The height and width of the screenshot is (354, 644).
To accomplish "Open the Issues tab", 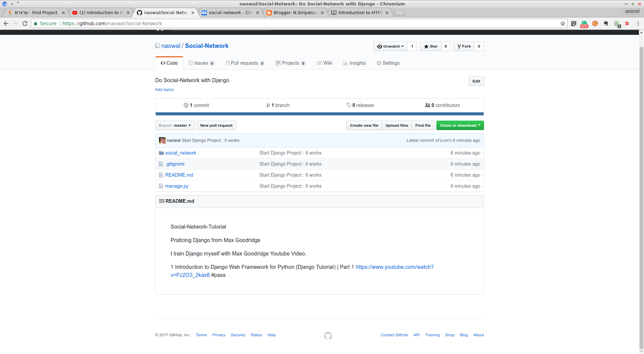I will coord(201,63).
